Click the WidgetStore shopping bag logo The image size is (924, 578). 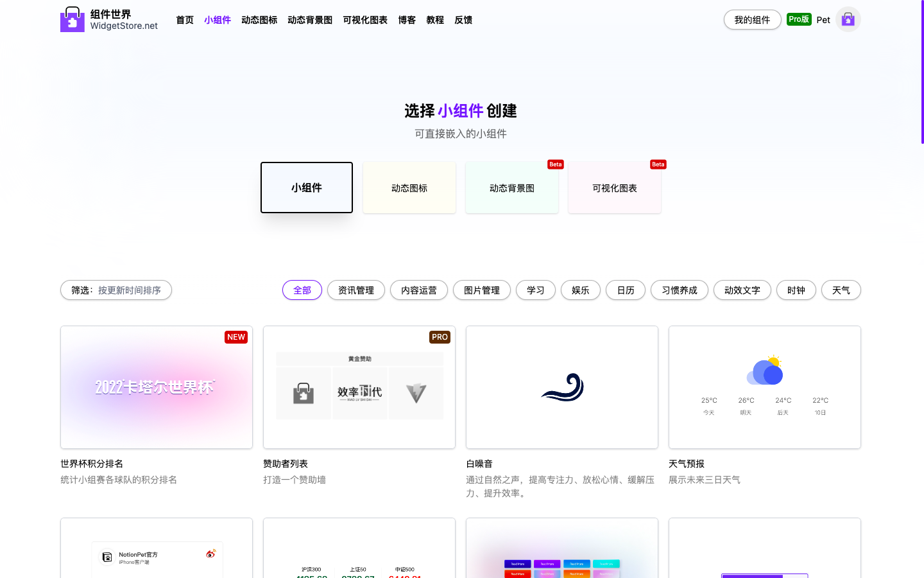click(x=73, y=19)
